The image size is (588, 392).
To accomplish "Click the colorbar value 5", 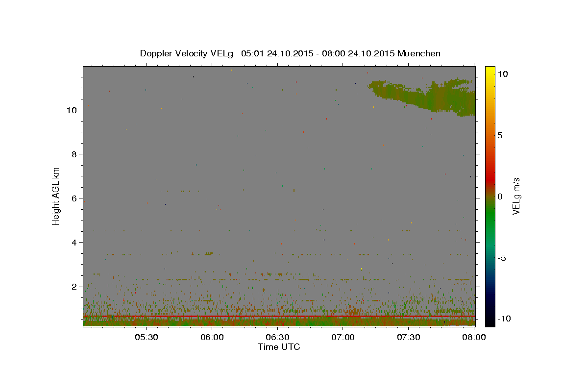I will tap(500, 135).
